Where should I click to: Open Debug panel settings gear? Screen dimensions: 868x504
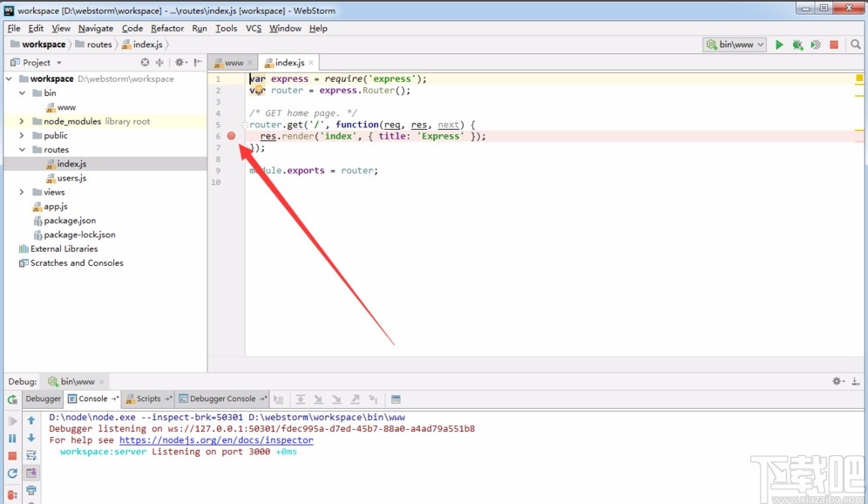coord(837,381)
